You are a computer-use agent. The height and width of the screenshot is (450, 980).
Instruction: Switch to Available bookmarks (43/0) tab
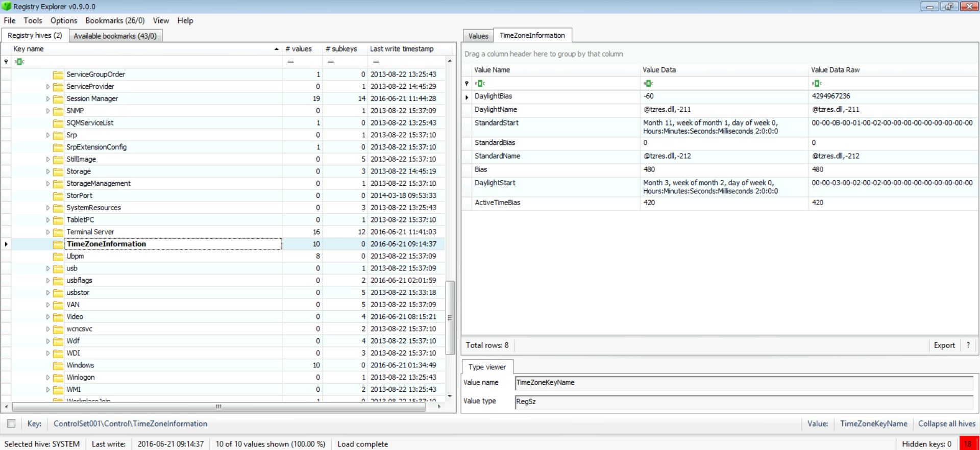115,36
